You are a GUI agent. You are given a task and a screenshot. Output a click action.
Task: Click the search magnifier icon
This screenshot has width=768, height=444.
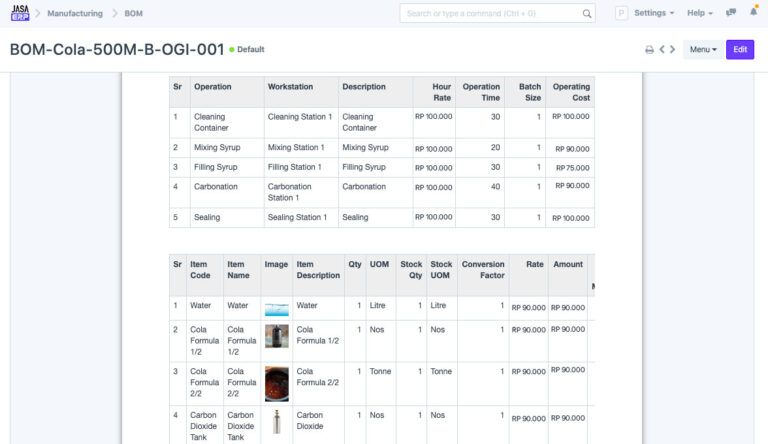(587, 13)
